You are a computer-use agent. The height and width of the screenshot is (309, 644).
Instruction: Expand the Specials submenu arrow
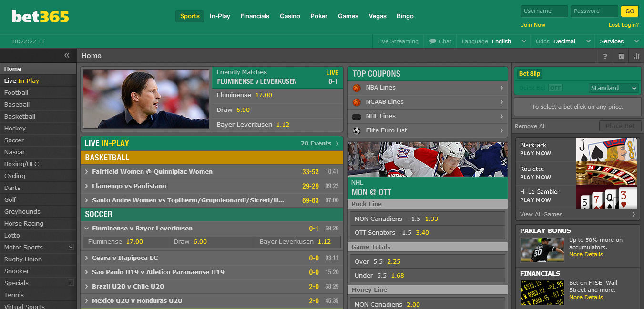71,283
